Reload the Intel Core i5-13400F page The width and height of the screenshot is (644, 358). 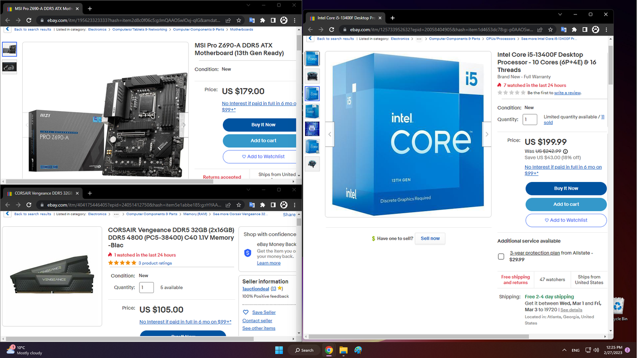(x=332, y=30)
